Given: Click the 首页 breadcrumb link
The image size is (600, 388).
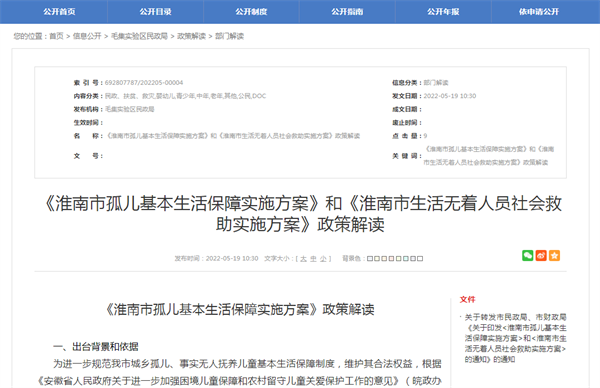Looking at the screenshot, I should click(56, 36).
